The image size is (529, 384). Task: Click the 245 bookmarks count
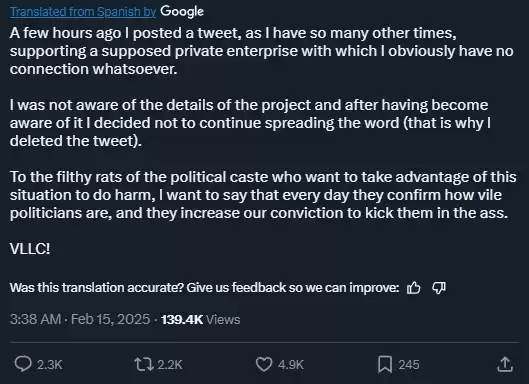[x=409, y=365]
